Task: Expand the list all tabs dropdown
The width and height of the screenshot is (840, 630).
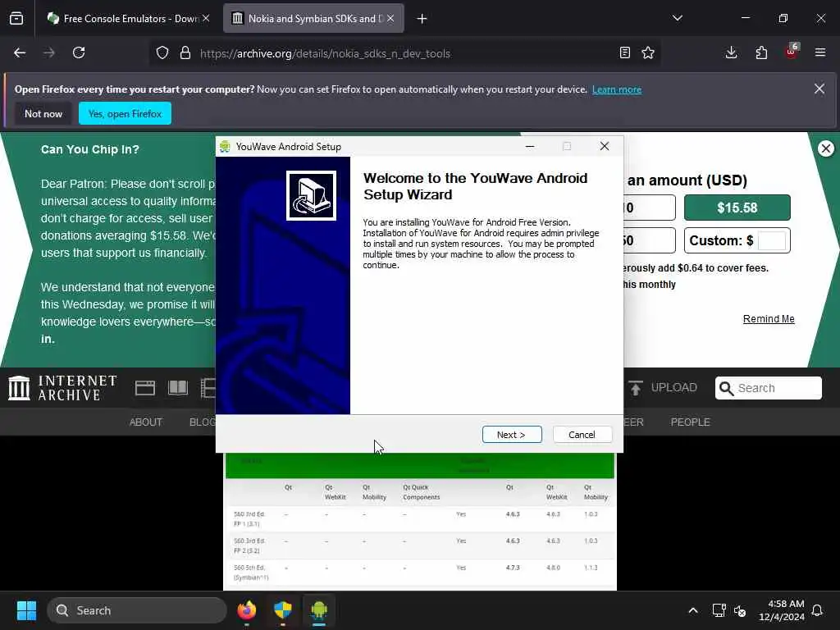Action: pos(677,19)
